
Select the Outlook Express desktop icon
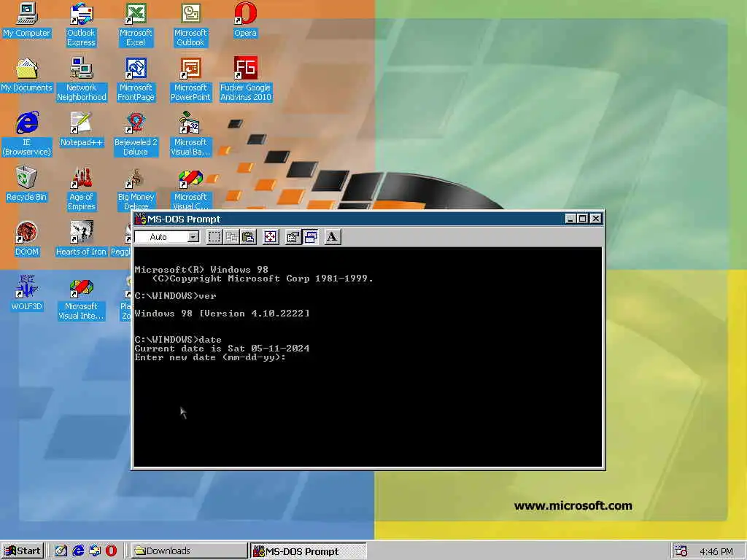(x=81, y=25)
